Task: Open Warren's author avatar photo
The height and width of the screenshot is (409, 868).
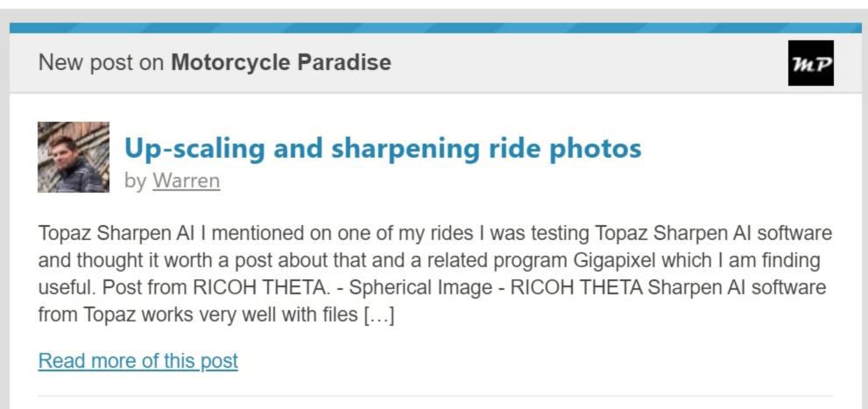Action: click(x=74, y=157)
